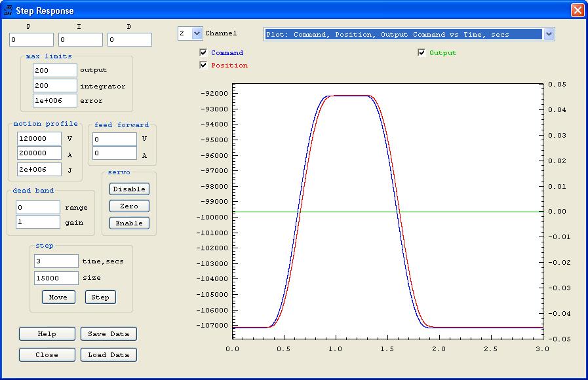Click the Close button at bottom left

(x=47, y=355)
